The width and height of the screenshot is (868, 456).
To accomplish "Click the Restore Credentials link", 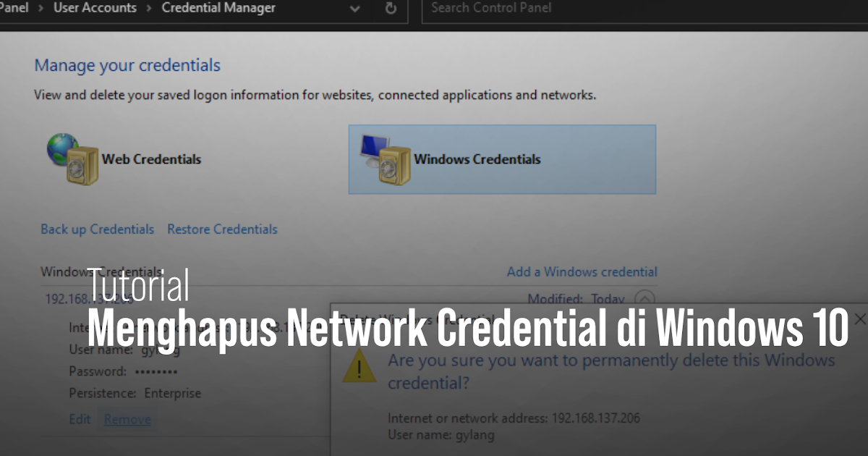I will [222, 229].
